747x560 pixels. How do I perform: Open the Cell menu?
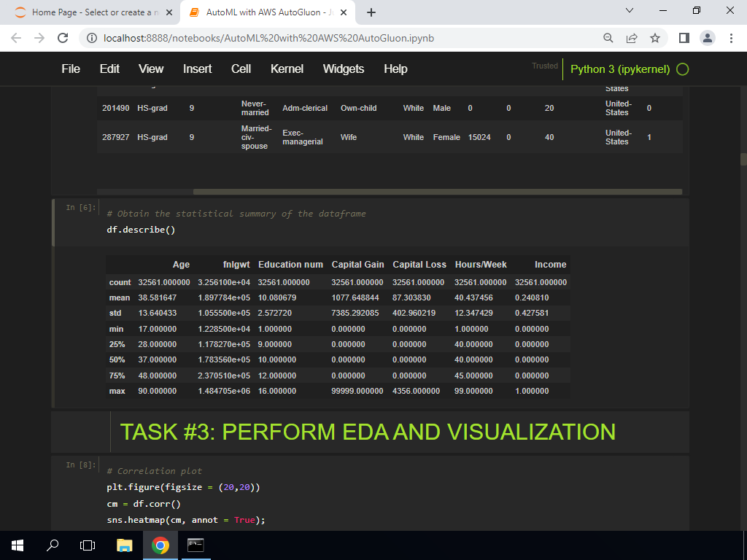(241, 69)
